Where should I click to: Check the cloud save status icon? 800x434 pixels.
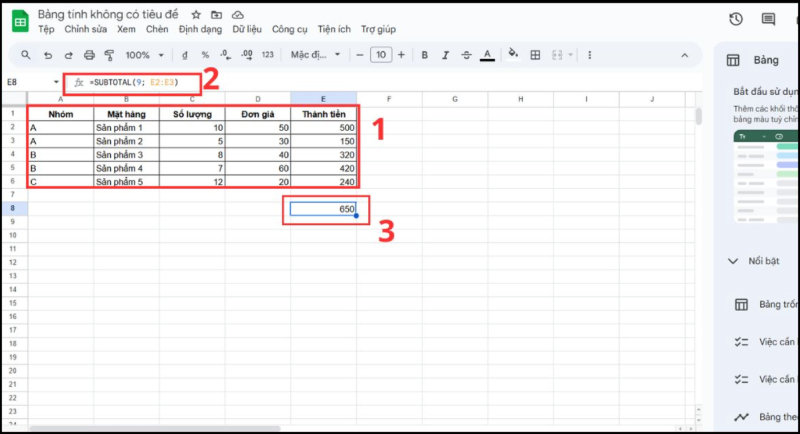pos(238,15)
